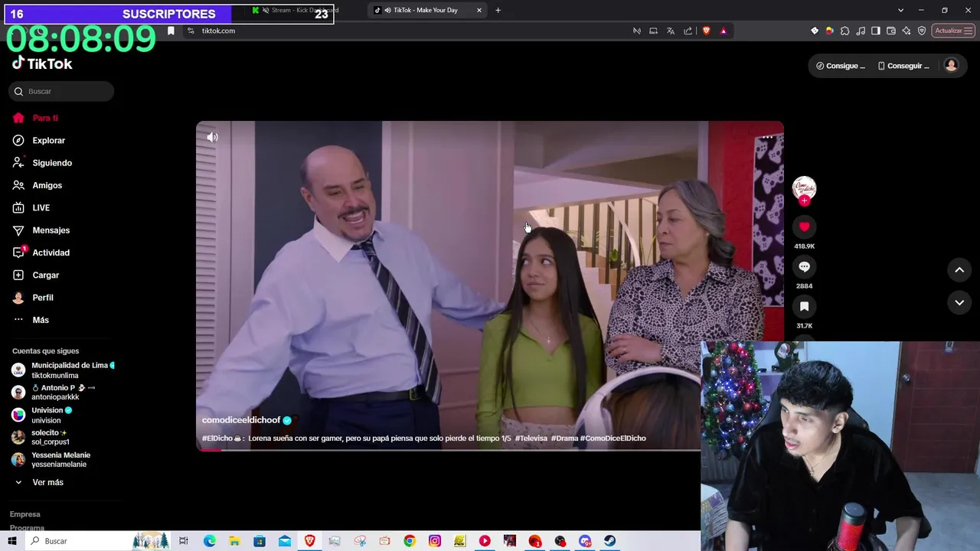Follow the creator via the red plus badge
The width and height of the screenshot is (980, 551).
tap(804, 201)
